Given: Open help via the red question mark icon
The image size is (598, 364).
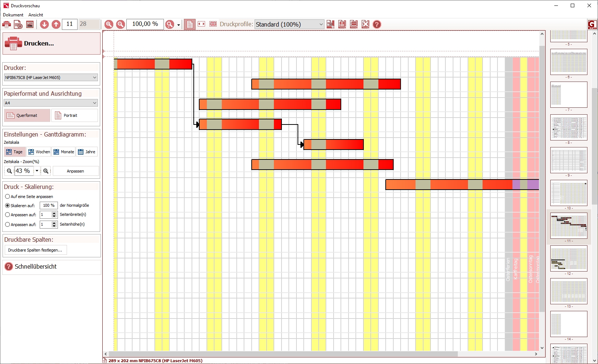Looking at the screenshot, I should pyautogui.click(x=377, y=24).
